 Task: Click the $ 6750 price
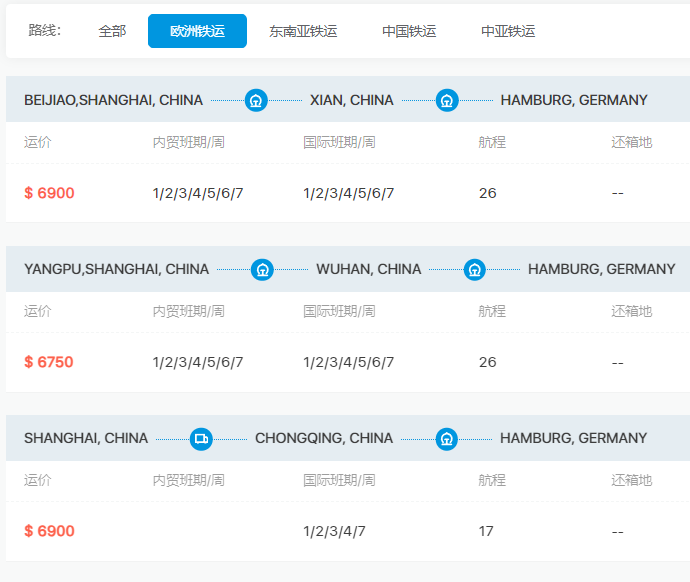(49, 362)
